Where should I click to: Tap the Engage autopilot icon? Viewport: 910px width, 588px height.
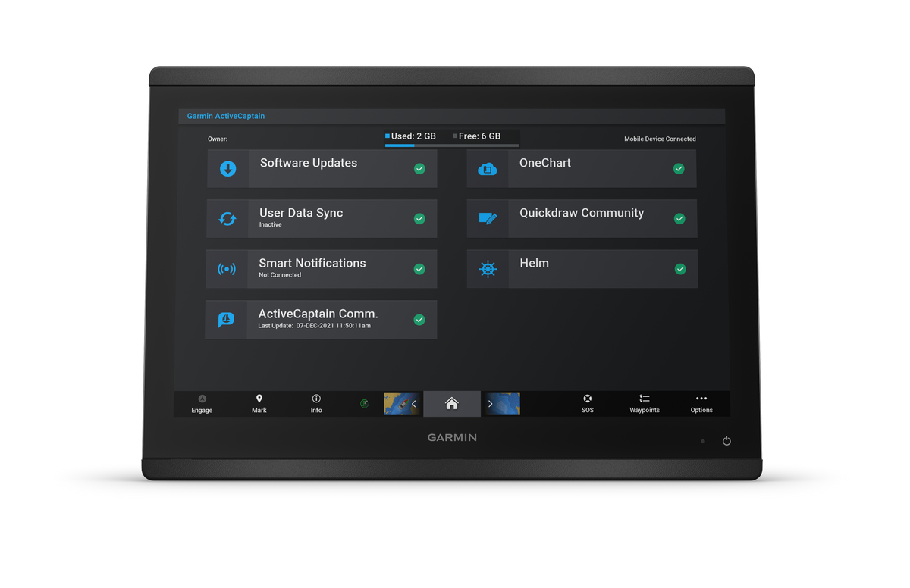click(x=202, y=399)
